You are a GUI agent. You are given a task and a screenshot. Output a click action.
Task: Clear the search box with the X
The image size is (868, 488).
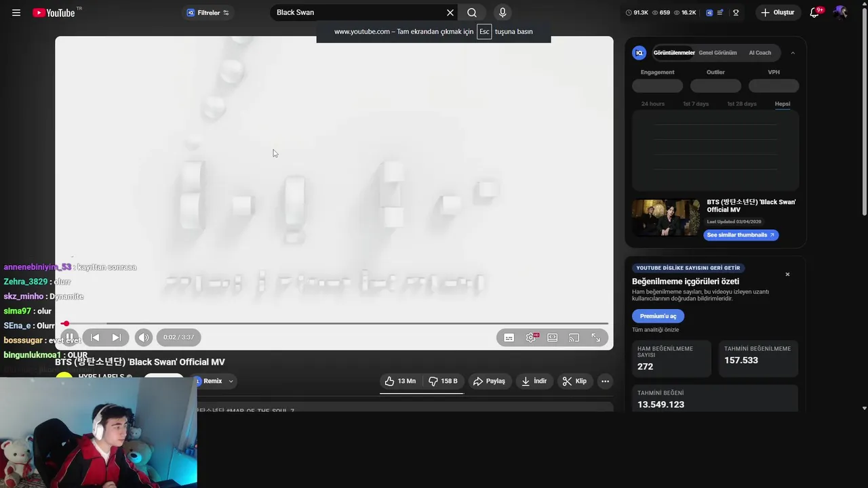(x=450, y=12)
